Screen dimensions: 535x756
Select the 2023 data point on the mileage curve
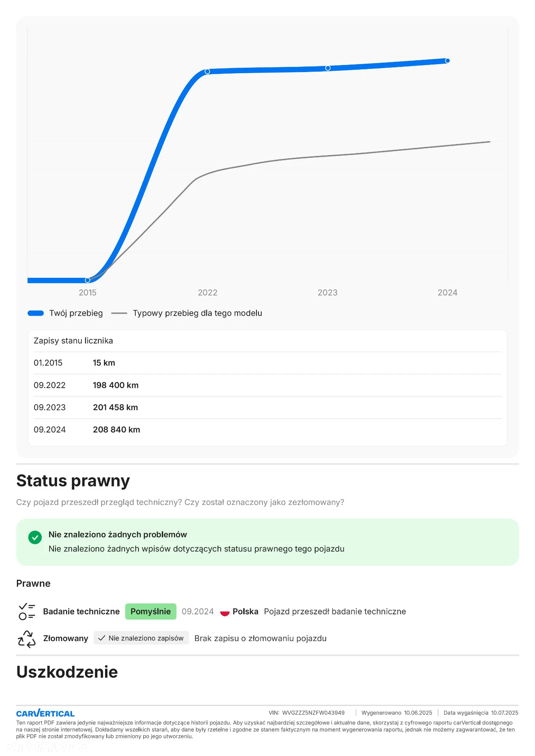(x=328, y=68)
